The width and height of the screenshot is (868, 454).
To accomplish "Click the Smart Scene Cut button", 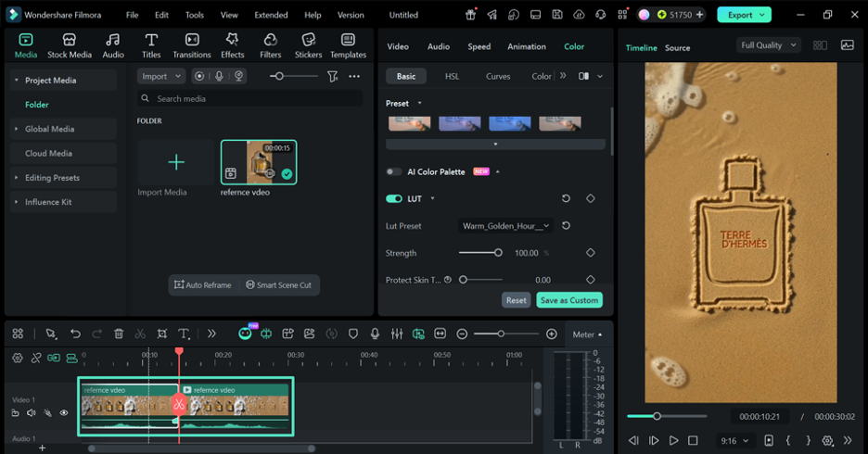I will [x=278, y=284].
